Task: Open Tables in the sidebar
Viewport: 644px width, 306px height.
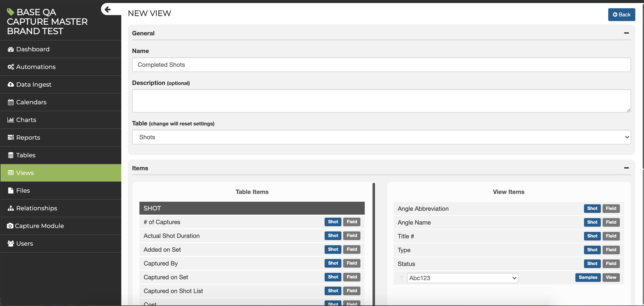Action: (25, 155)
